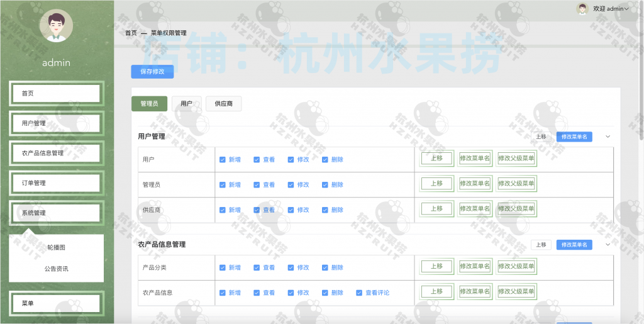
Task: Click the small avatar icon in the top bar
Action: [582, 8]
